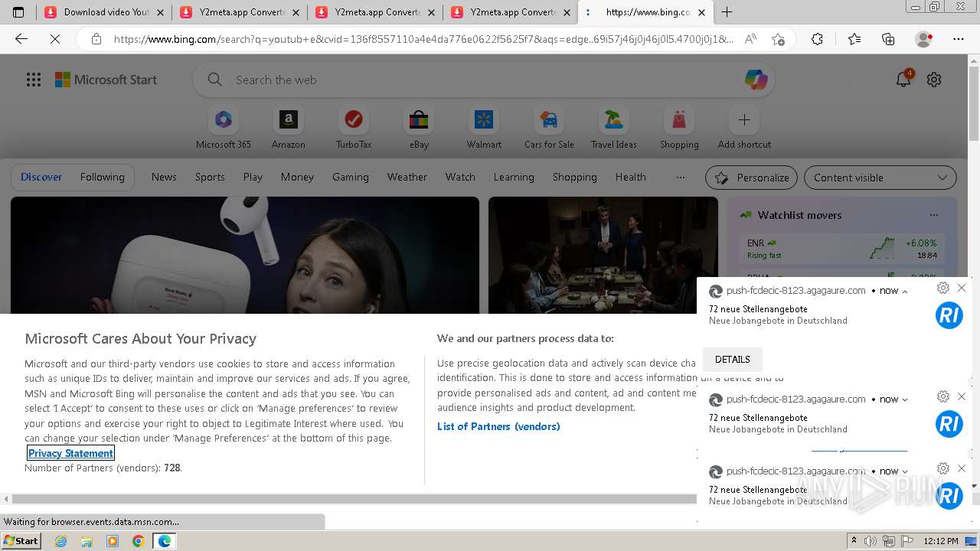Click the Microsoft Start logo
The width and height of the screenshot is (980, 551).
tap(106, 80)
